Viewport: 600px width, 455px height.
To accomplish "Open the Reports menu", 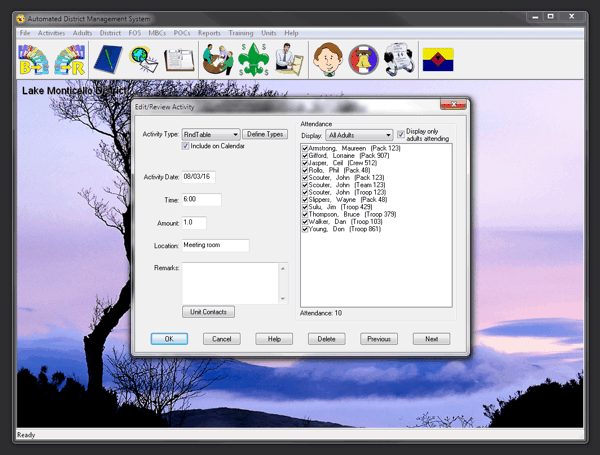I will (x=209, y=33).
